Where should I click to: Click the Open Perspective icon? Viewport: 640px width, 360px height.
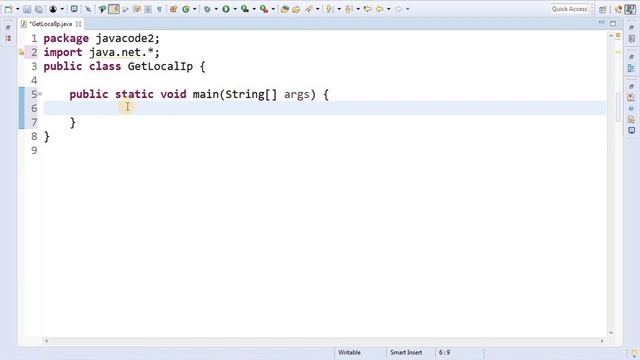603,9
